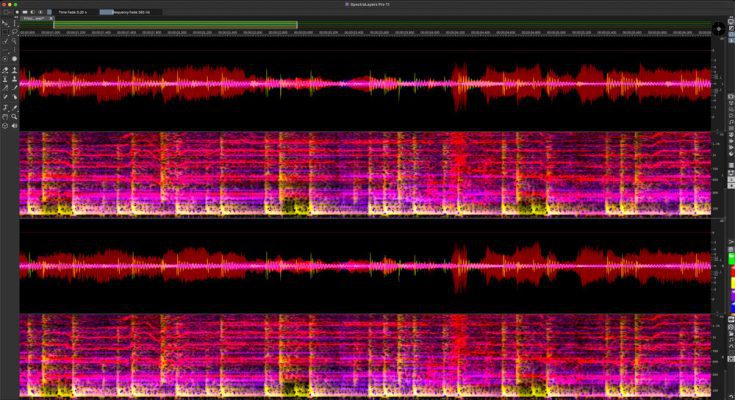Select the eyedropper tool beside the T tool

coord(14,106)
